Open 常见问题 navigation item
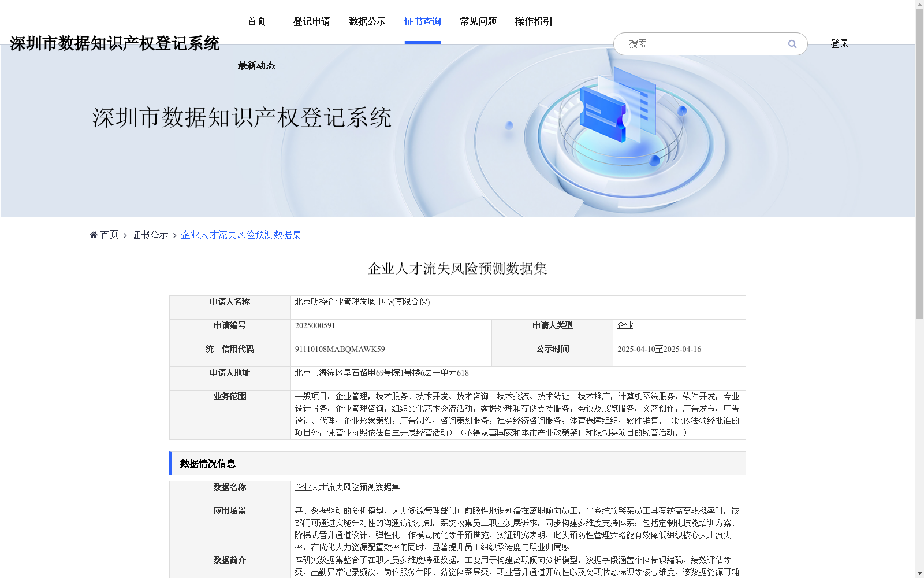Image resolution: width=924 pixels, height=578 pixels. (x=478, y=21)
